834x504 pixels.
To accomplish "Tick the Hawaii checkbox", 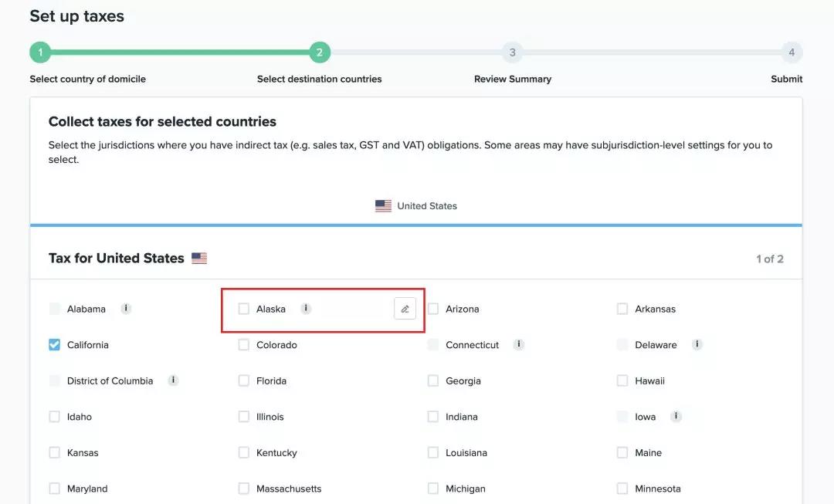I will 622,381.
